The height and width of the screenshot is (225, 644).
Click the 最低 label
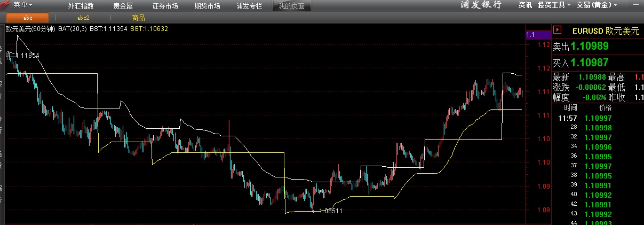pyautogui.click(x=616, y=87)
